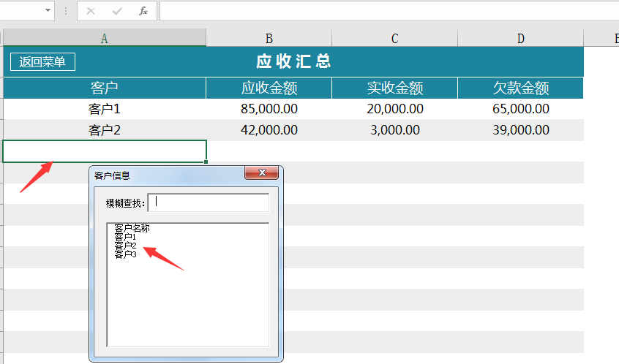Image resolution: width=619 pixels, height=364 pixels.
Task: Click the formula bar Enter checkmark icon
Action: click(117, 11)
